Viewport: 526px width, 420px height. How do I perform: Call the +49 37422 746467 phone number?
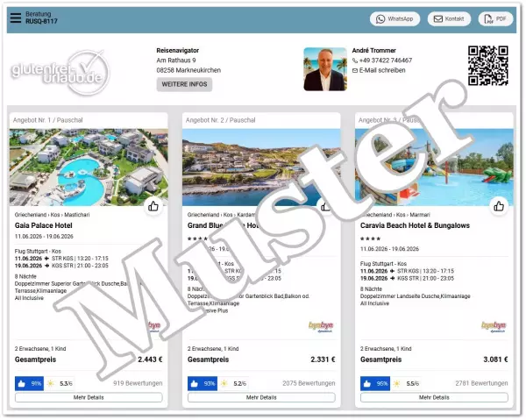pyautogui.click(x=385, y=61)
